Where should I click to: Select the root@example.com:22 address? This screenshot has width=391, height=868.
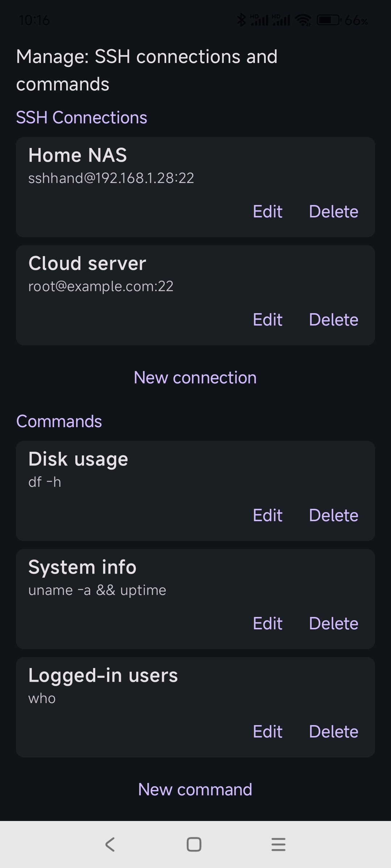click(101, 286)
